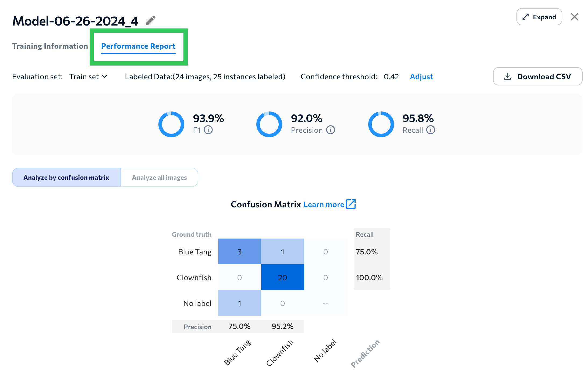Viewport: 588px width, 382px height.
Task: Select Analyze by confusion matrix view
Action: tap(66, 177)
